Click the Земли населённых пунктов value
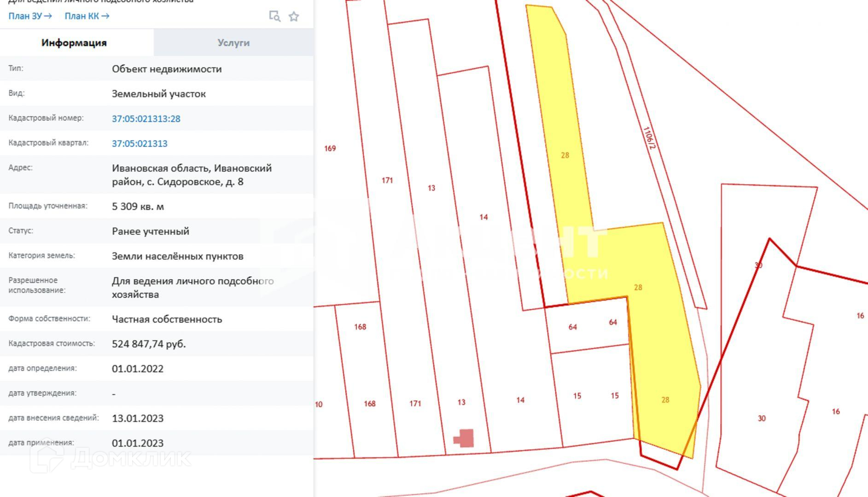 click(178, 256)
